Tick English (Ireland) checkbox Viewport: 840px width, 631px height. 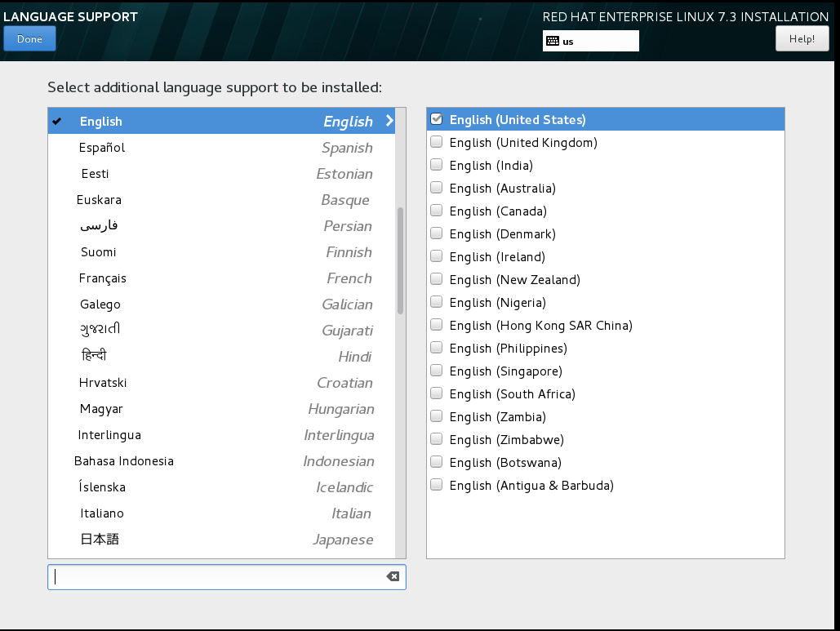[437, 256]
